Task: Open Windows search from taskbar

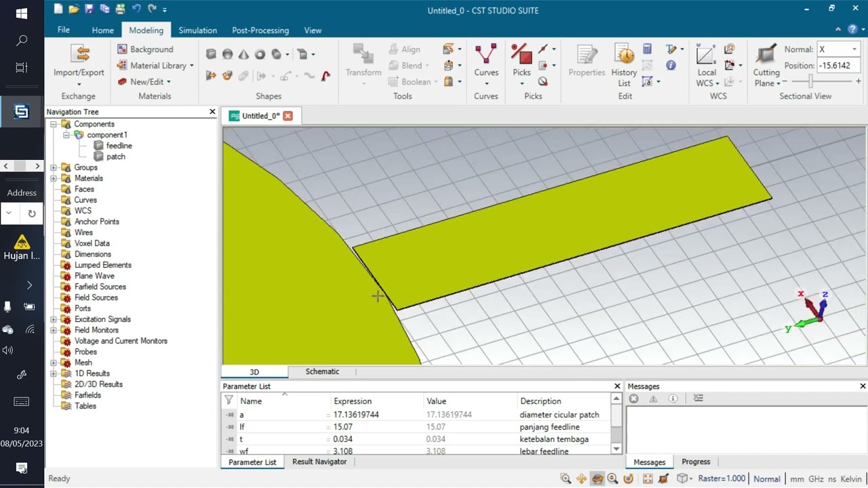Action: pyautogui.click(x=22, y=41)
